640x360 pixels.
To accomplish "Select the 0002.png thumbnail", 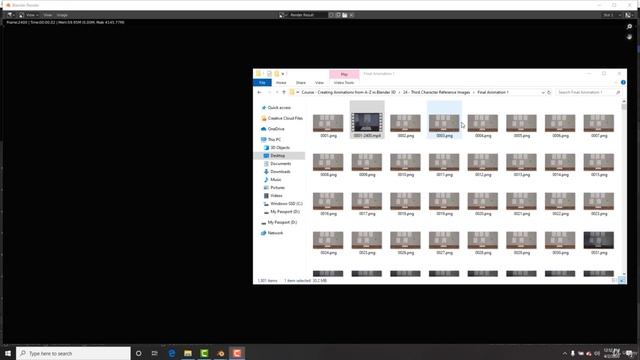I will coord(405,123).
